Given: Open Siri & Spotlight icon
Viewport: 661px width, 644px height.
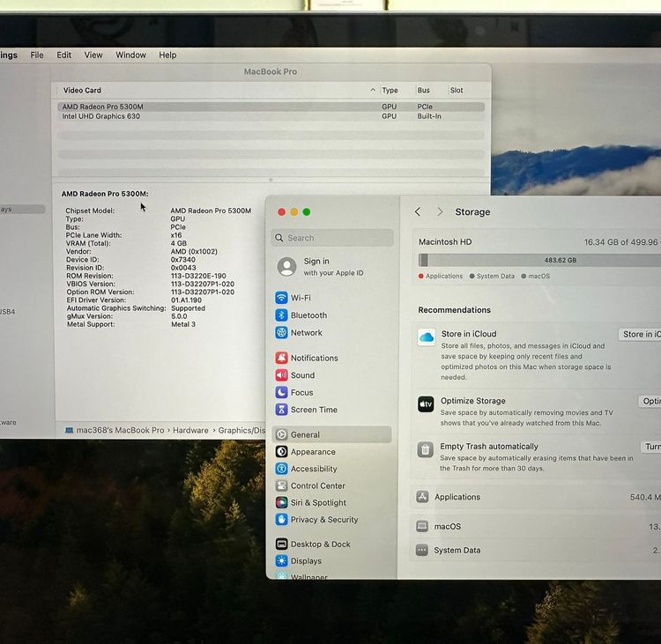Looking at the screenshot, I should [x=282, y=502].
